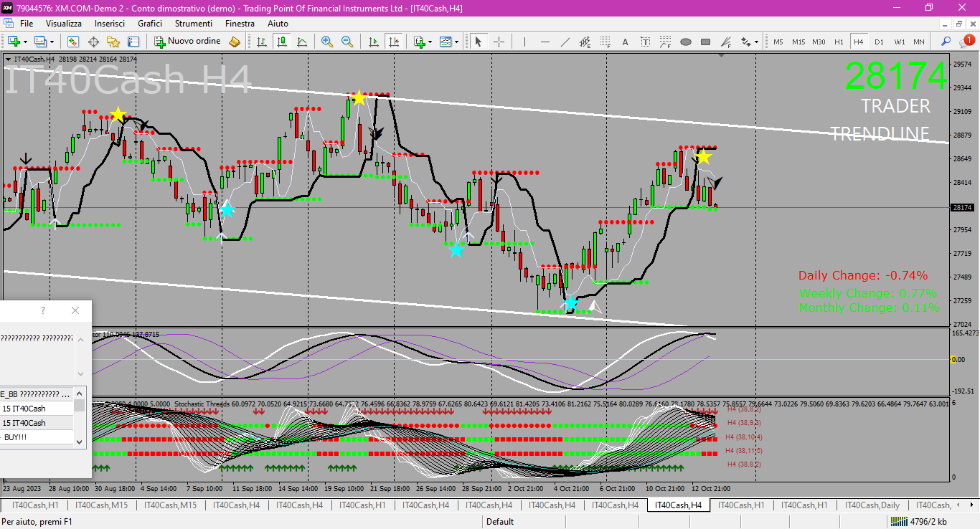Expand the new chart dropdown arrow
Viewport: 980px width, 529px height.
point(25,42)
